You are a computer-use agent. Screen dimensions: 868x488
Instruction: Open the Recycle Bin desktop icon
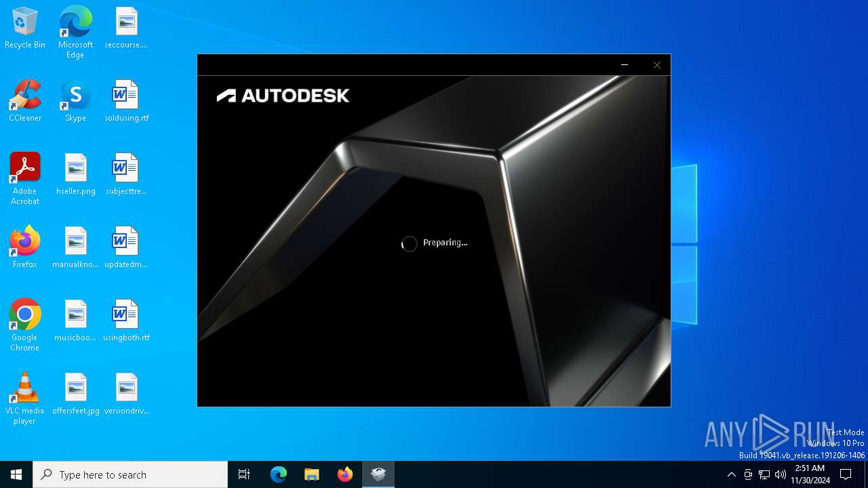click(25, 28)
